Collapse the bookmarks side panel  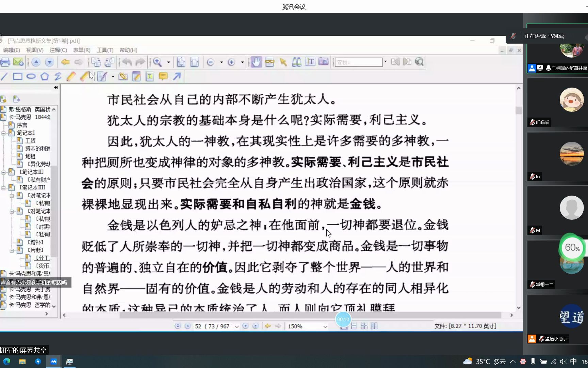[56, 88]
